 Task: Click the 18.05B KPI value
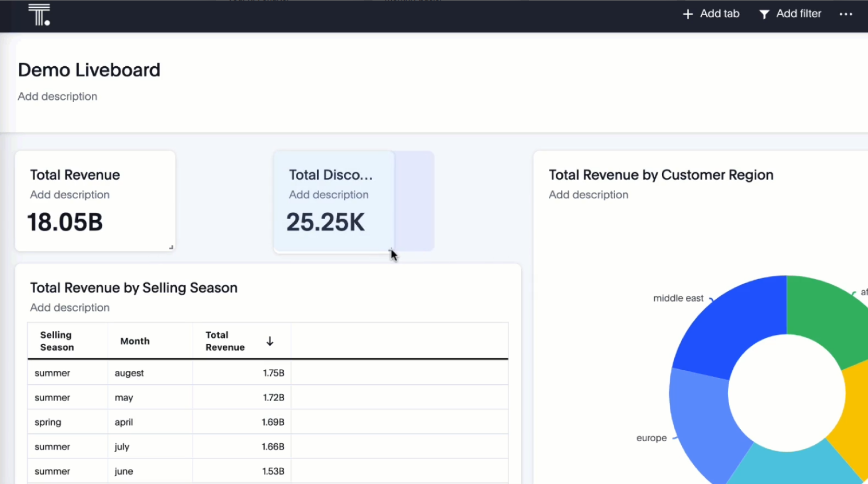[x=65, y=222]
